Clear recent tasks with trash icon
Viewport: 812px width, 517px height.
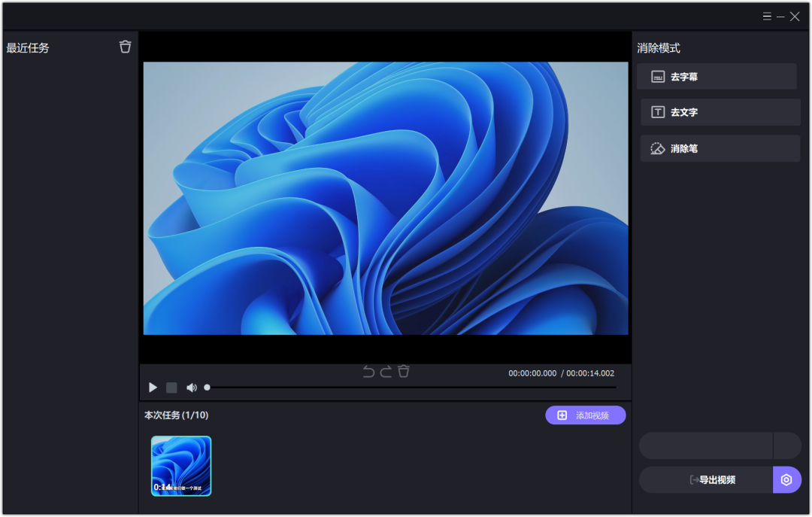pos(125,47)
